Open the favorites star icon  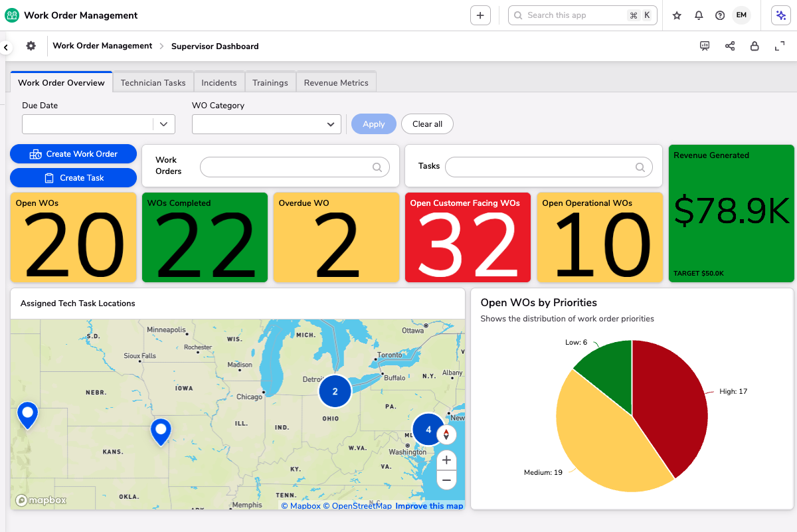[677, 15]
